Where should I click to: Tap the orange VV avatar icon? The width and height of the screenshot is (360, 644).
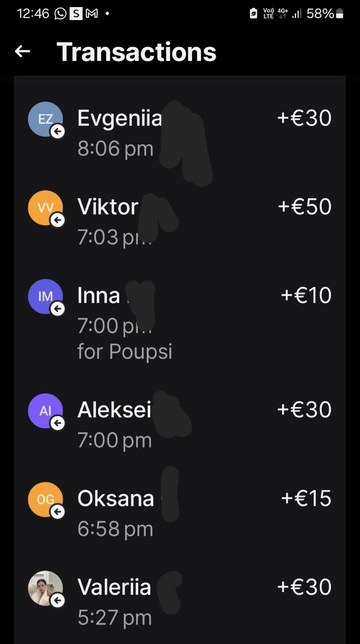(45, 208)
